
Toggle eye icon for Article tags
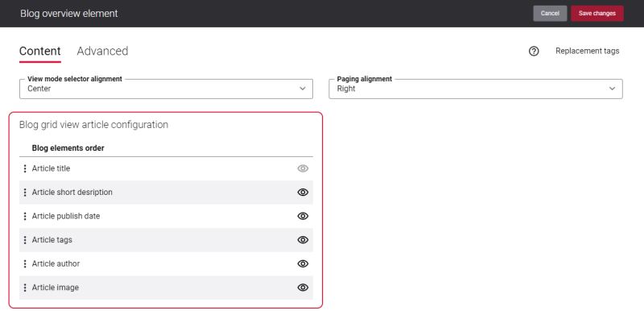(303, 240)
